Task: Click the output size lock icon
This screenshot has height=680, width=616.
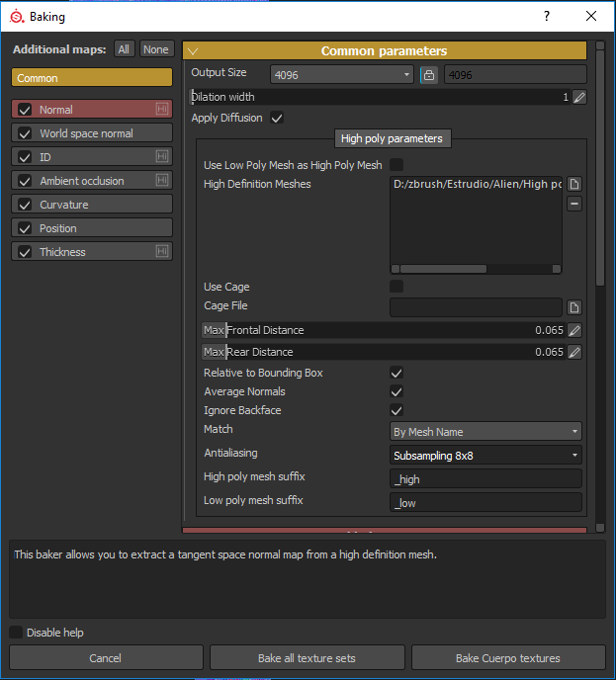Action: [x=428, y=74]
